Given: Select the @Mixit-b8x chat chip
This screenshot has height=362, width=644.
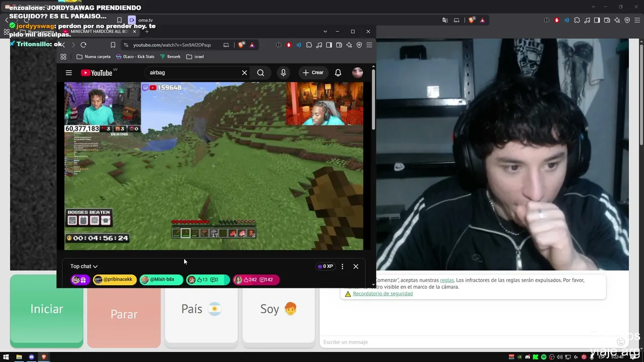Looking at the screenshot, I should click(161, 280).
